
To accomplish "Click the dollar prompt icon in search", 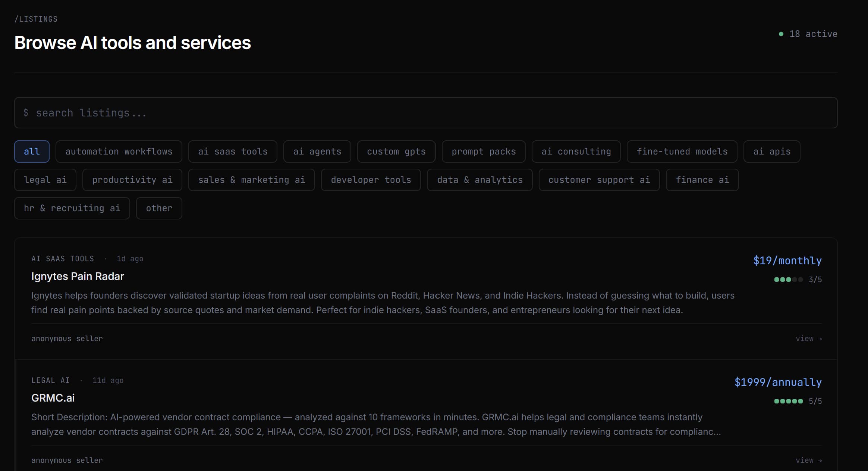I will [26, 113].
